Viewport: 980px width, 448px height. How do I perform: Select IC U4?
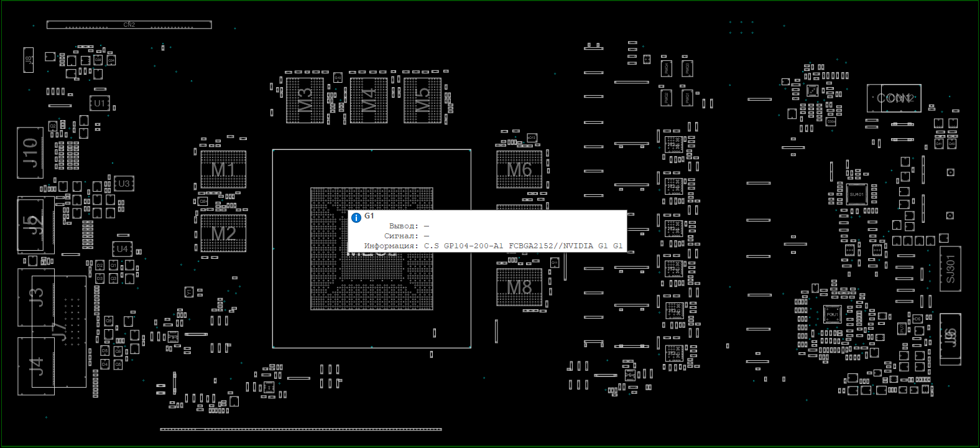pos(122,249)
